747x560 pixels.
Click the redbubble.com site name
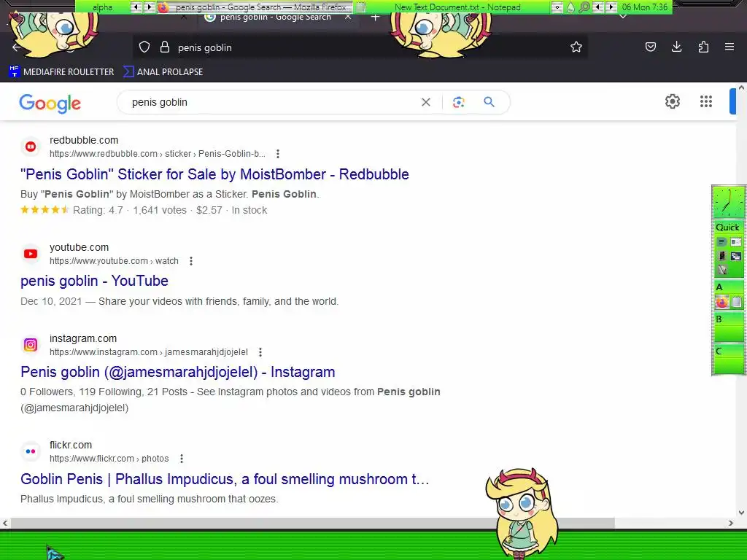pyautogui.click(x=84, y=140)
